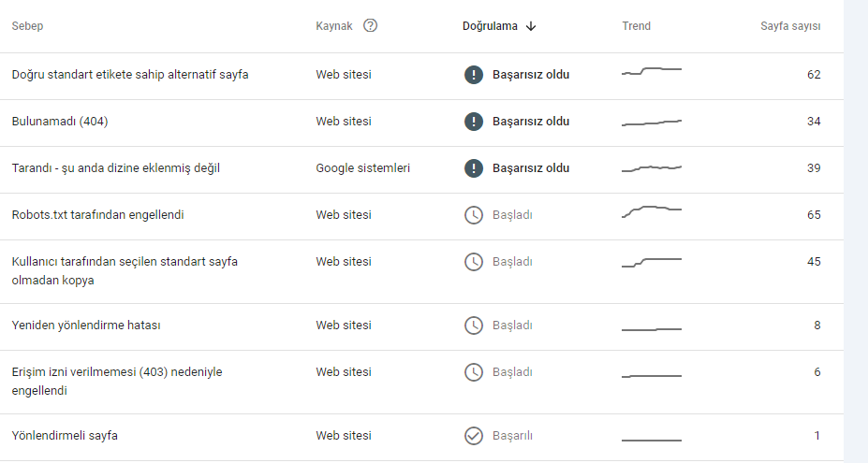868x463 pixels.
Task: Click the failed icon on the Bulunamadı (404) row
Action: tap(473, 122)
